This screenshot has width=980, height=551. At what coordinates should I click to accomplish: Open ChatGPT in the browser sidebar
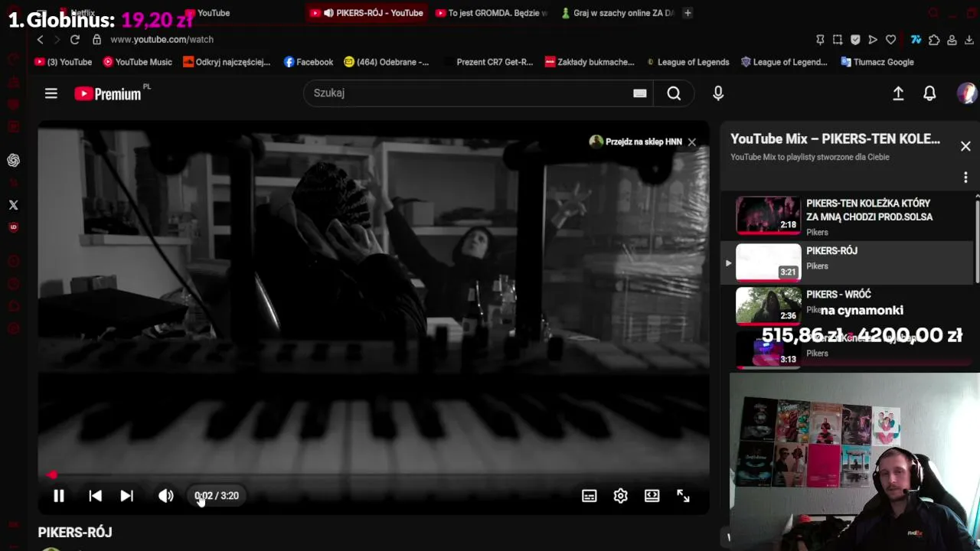pos(13,160)
